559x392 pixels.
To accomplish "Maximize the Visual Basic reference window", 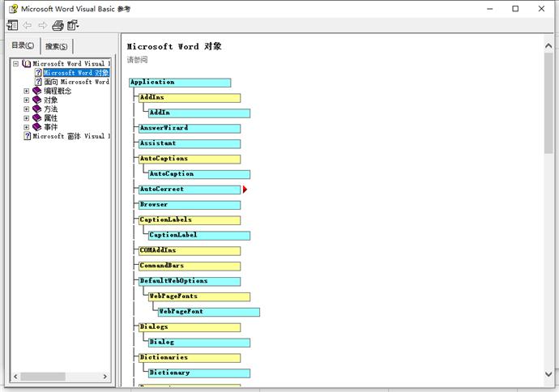I will click(515, 9).
